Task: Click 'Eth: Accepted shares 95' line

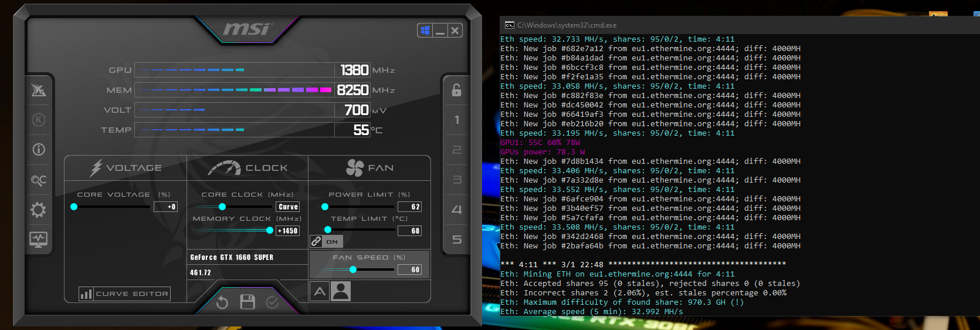Action: pyautogui.click(x=650, y=284)
